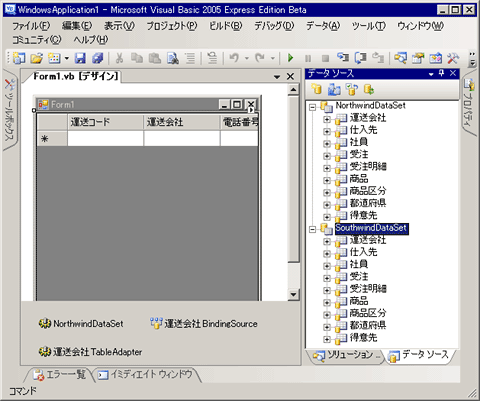Click the Copy toolbar icon
The image size is (480, 401).
click(x=137, y=58)
